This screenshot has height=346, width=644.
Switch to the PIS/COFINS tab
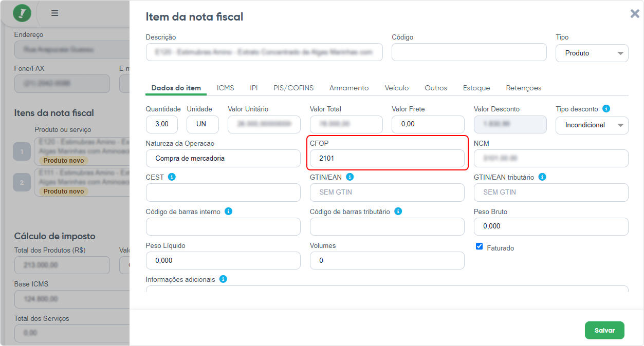pyautogui.click(x=293, y=88)
